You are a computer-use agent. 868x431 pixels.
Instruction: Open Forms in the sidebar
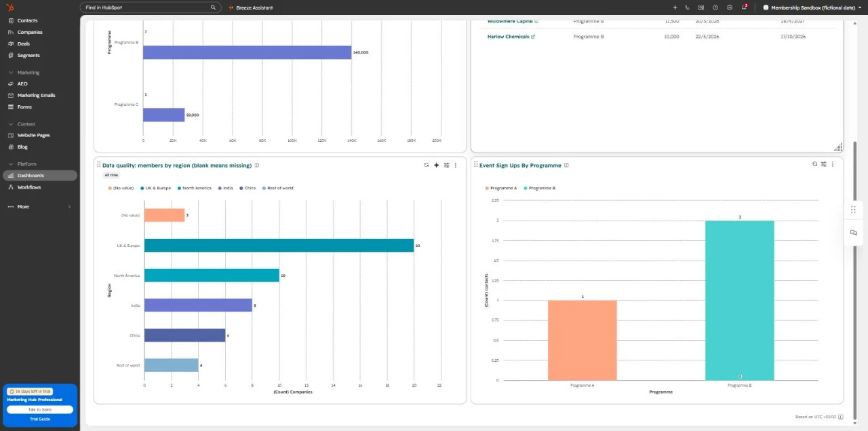click(x=24, y=107)
